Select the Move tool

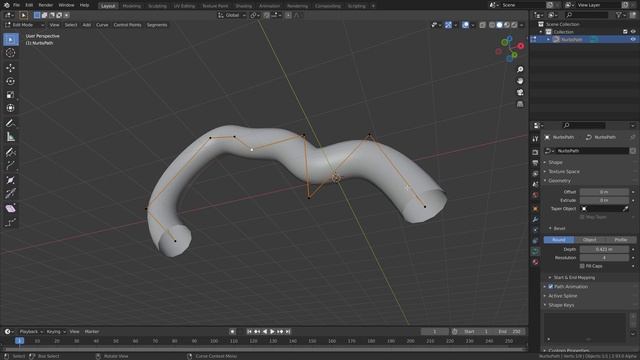point(11,68)
